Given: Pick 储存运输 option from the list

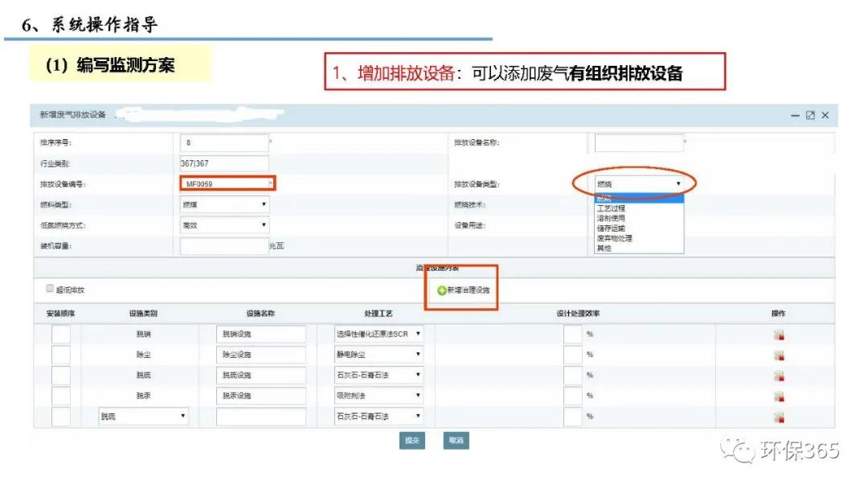Looking at the screenshot, I should point(612,228).
